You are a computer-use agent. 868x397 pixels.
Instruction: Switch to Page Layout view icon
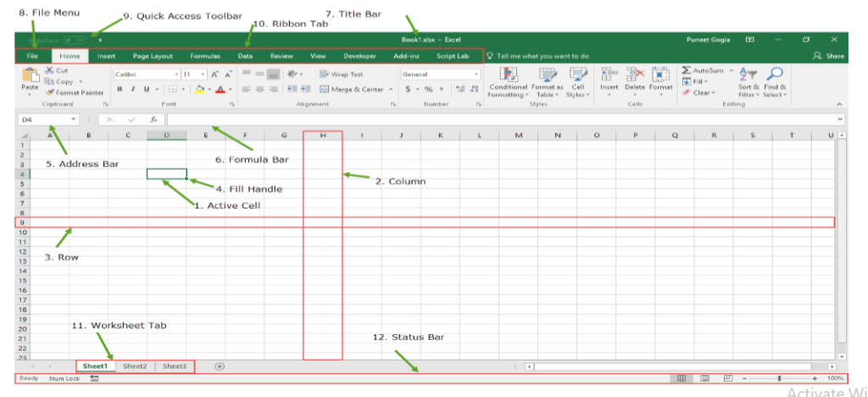coord(705,378)
